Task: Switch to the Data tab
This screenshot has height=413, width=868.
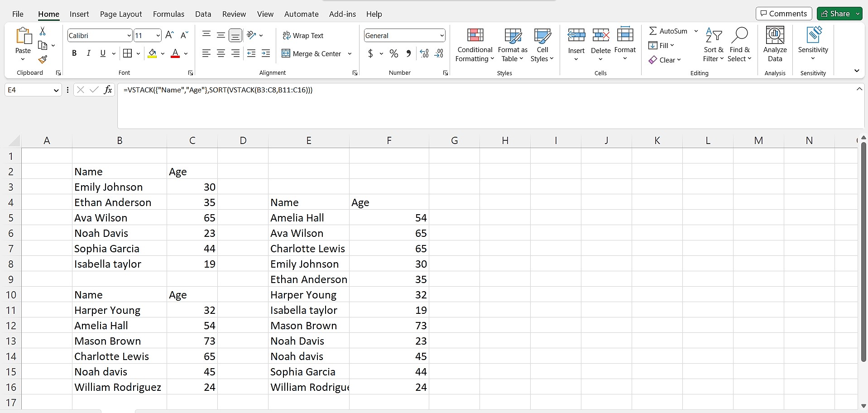Action: tap(203, 14)
